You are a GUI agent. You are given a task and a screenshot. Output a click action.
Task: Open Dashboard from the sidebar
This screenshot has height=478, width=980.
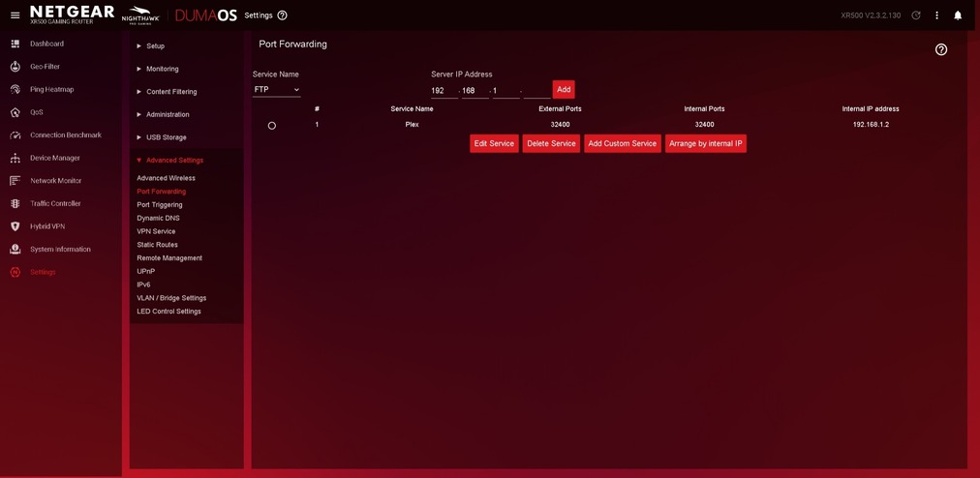pyautogui.click(x=46, y=44)
